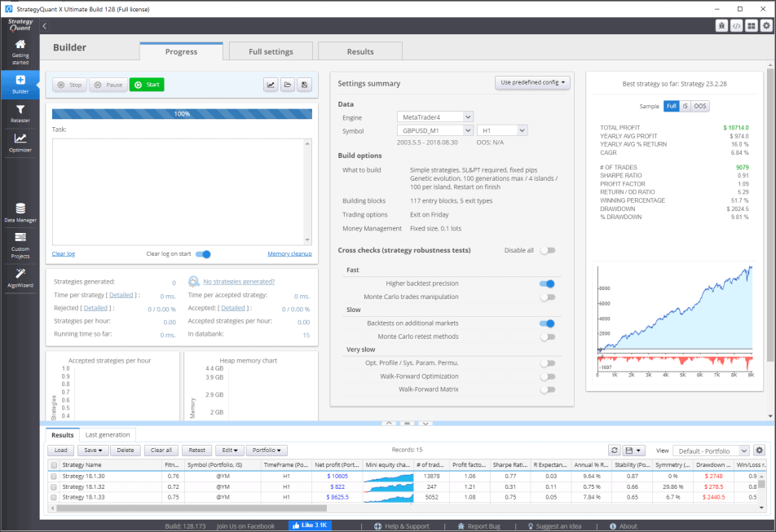Click the floppy disk save icon in Builder toolbar
Viewport: 776px width, 532px height.
304,85
